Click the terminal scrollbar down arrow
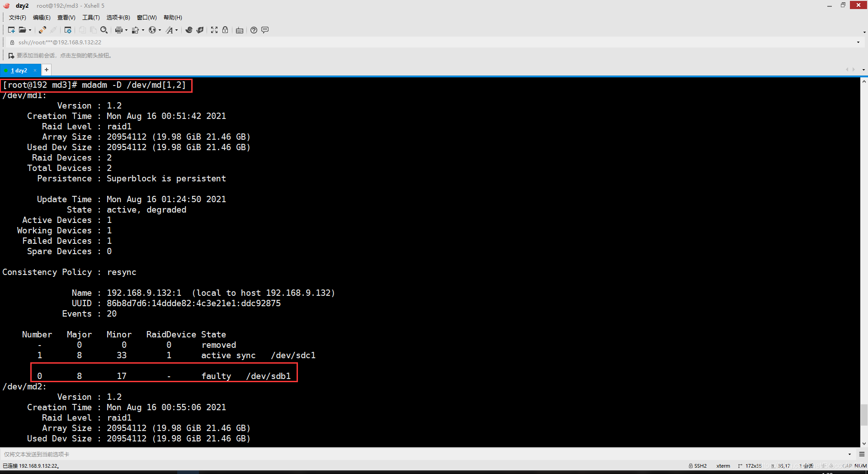This screenshot has width=868, height=474. (x=864, y=444)
